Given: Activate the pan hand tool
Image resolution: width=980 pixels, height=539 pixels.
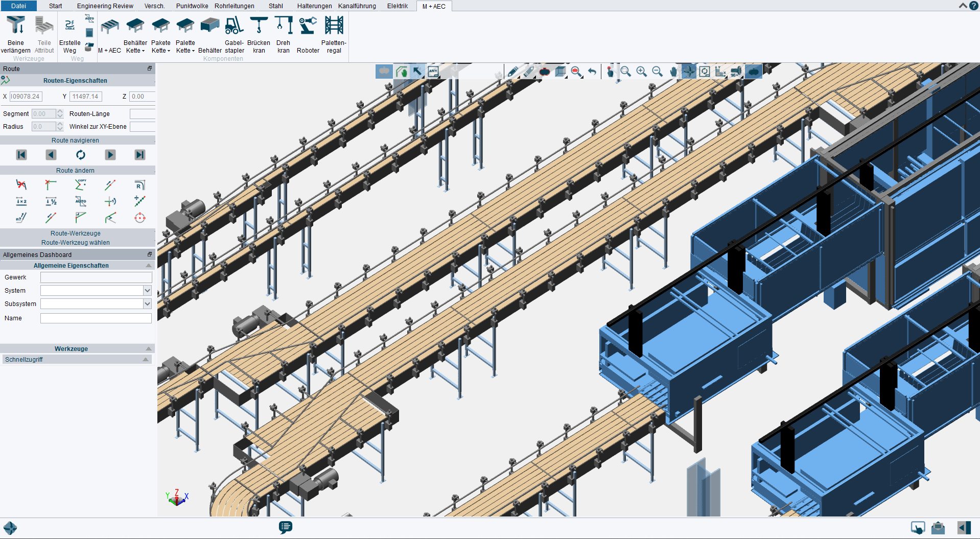Looking at the screenshot, I should 673,72.
